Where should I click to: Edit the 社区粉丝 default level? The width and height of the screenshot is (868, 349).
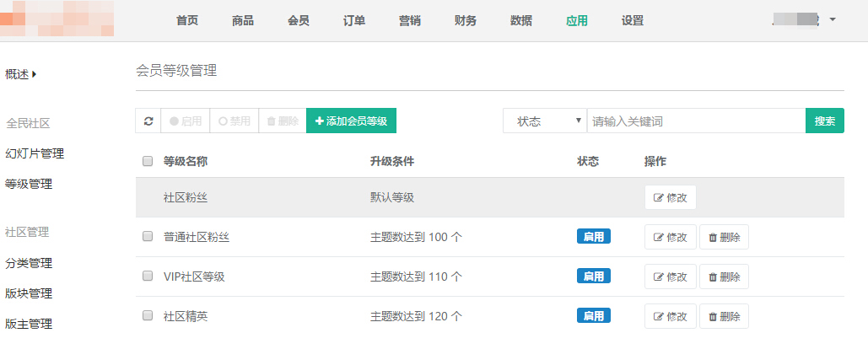tap(670, 198)
